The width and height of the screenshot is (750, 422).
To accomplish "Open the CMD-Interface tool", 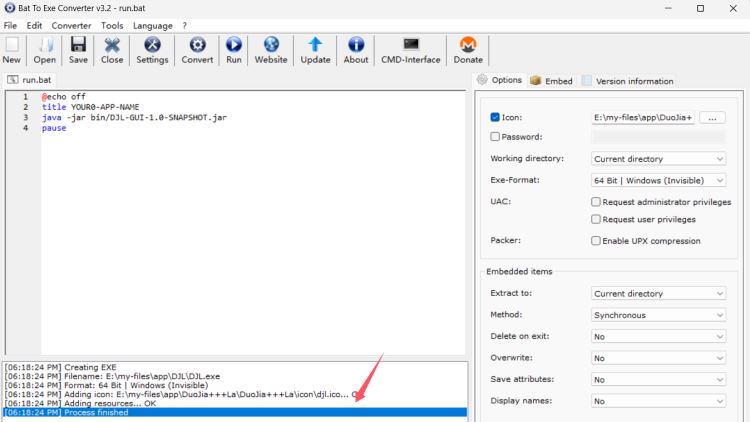I will pyautogui.click(x=410, y=50).
